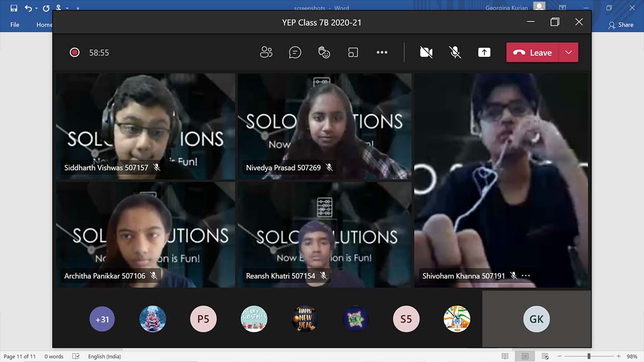Viewport: 644px width, 362px height.
Task: Open the meeting chat
Action: [x=295, y=52]
